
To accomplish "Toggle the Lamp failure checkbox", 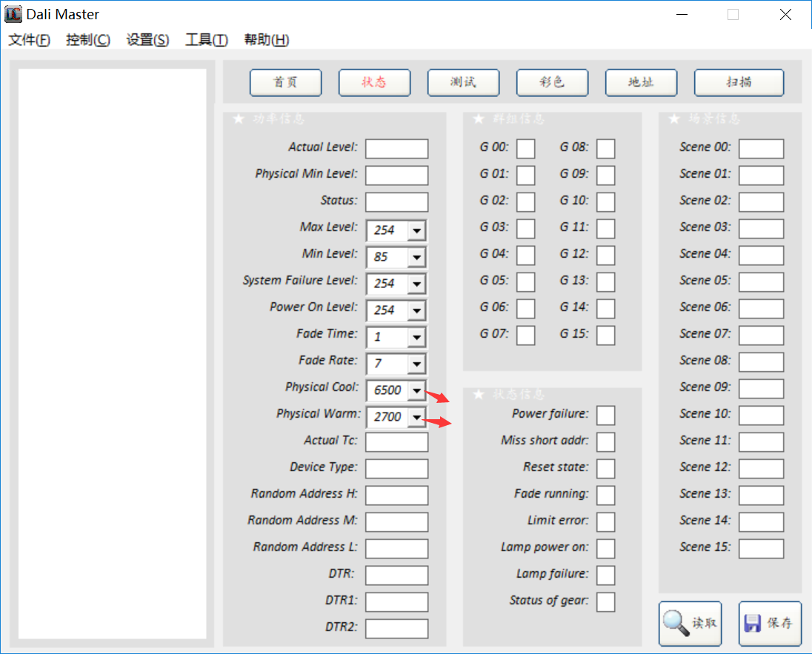I will coord(605,575).
